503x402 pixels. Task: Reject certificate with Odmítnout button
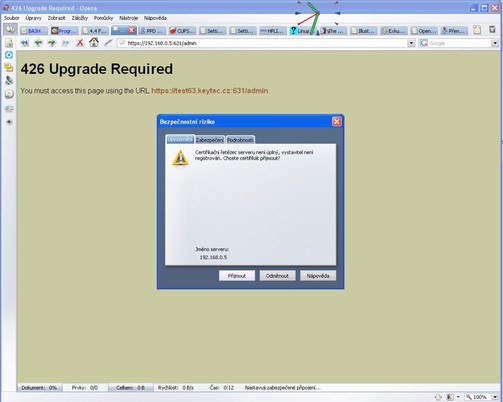(x=277, y=276)
